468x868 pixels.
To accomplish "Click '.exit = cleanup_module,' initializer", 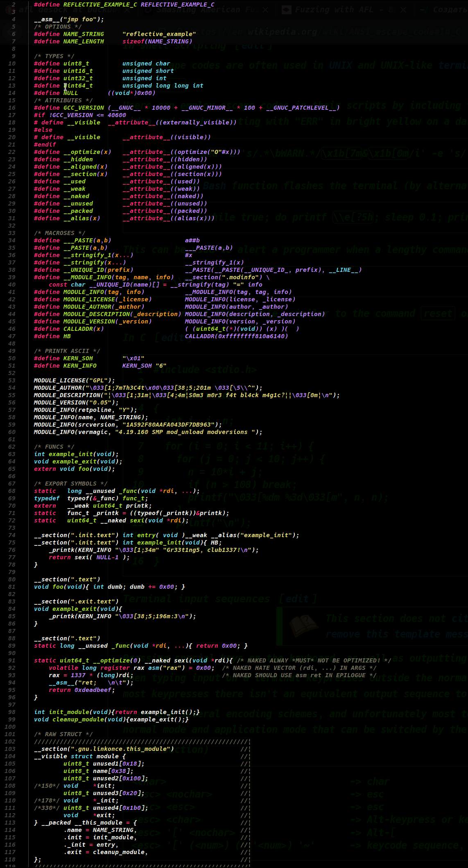I will pos(106,852).
